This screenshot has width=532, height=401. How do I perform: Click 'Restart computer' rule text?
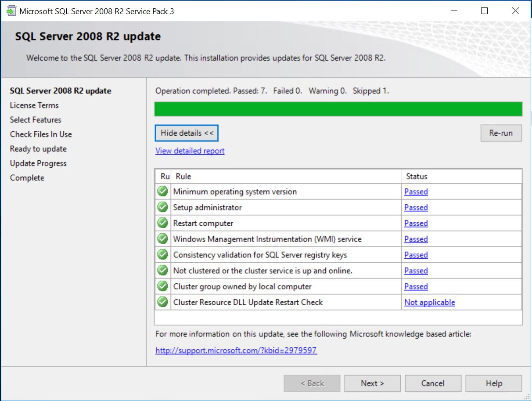coord(203,223)
